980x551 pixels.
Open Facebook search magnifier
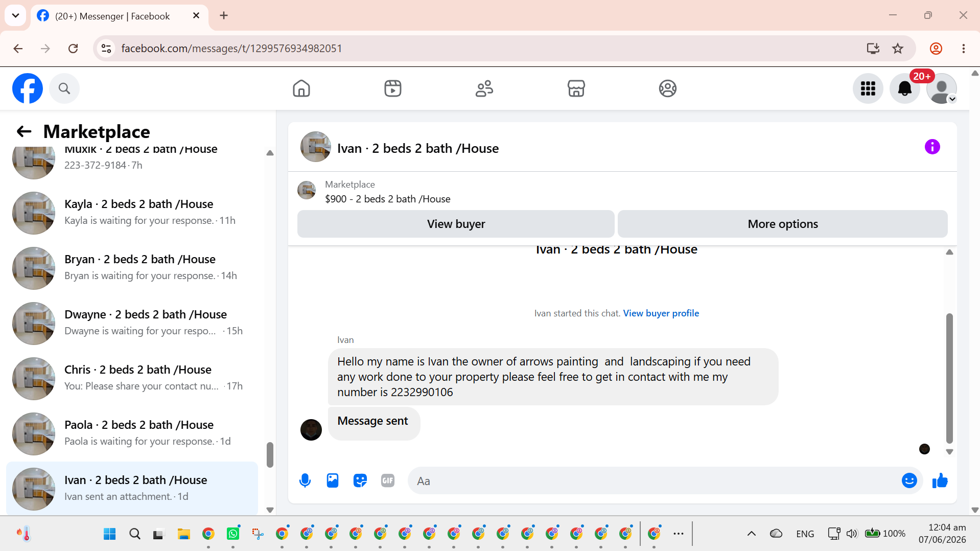[64, 88]
